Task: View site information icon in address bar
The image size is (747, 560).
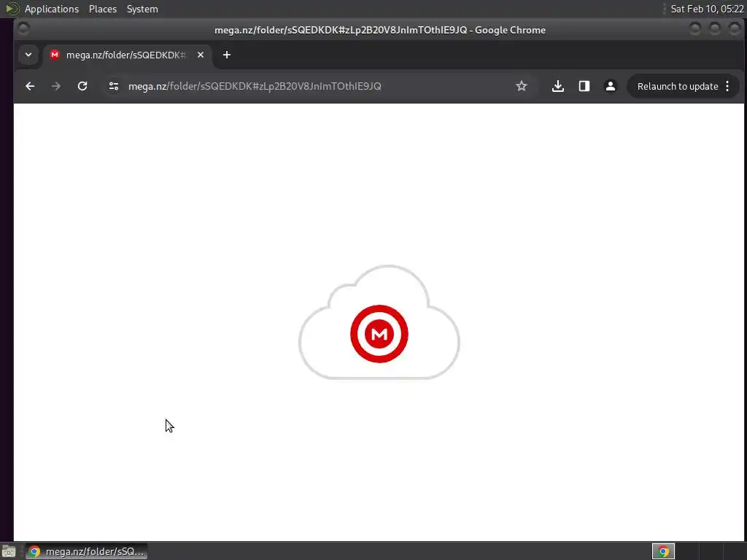Action: tap(113, 86)
